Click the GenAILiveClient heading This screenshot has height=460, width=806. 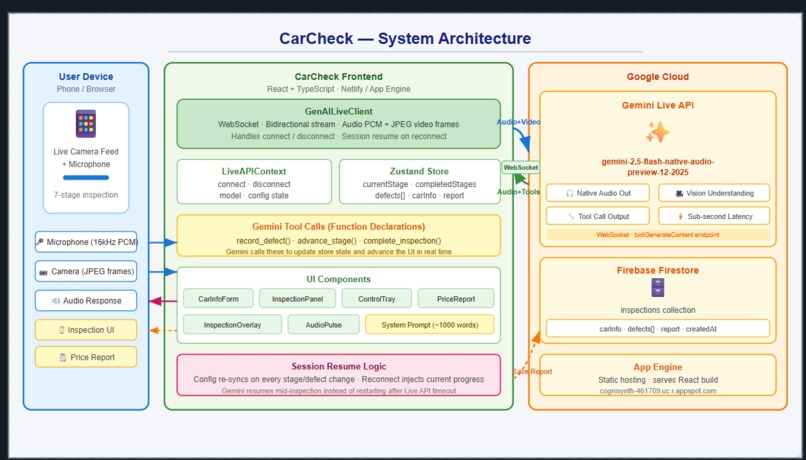click(338, 112)
